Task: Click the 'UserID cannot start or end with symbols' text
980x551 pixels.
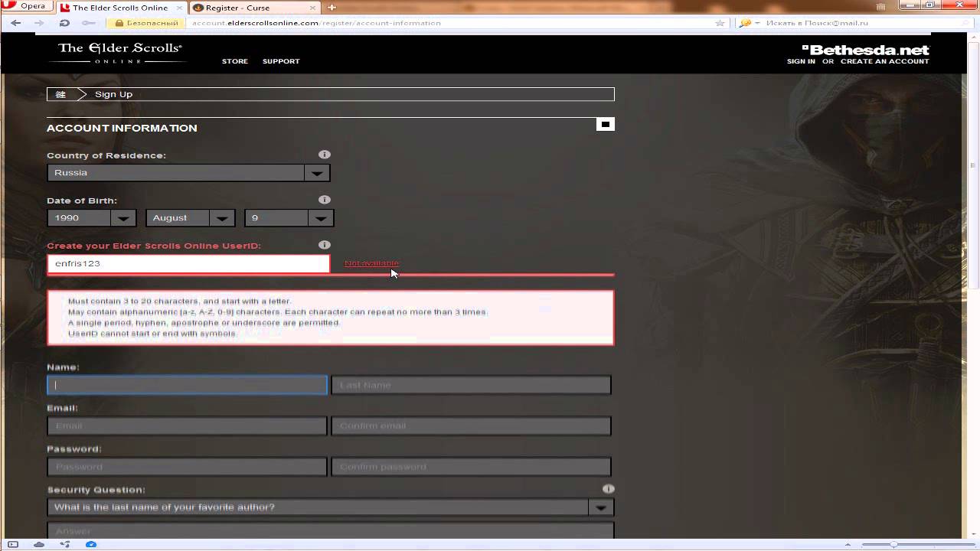Action: [x=152, y=334]
